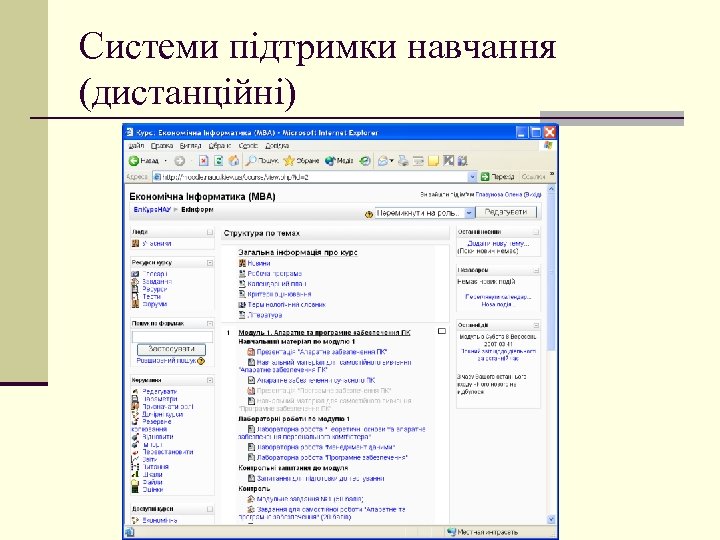Expand the address bar dropdown arrow

[472, 177]
